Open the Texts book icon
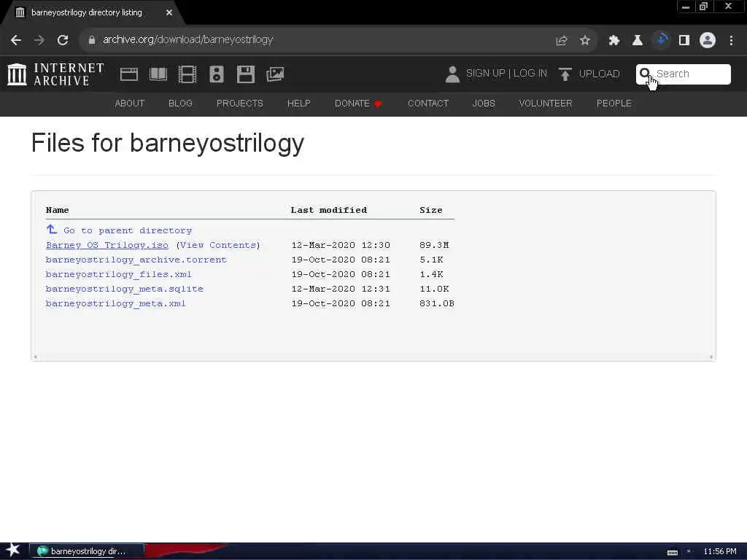The height and width of the screenshot is (560, 747). click(158, 74)
